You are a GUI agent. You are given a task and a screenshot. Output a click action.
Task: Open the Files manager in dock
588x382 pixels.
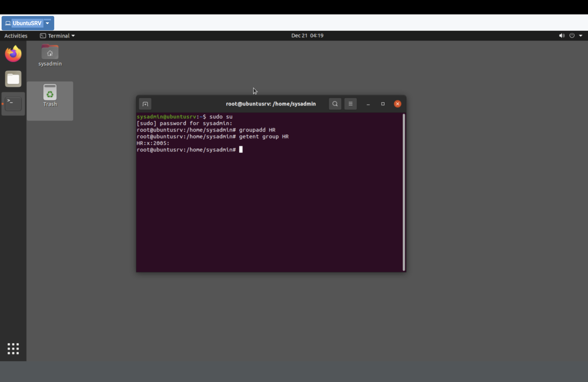coord(13,79)
